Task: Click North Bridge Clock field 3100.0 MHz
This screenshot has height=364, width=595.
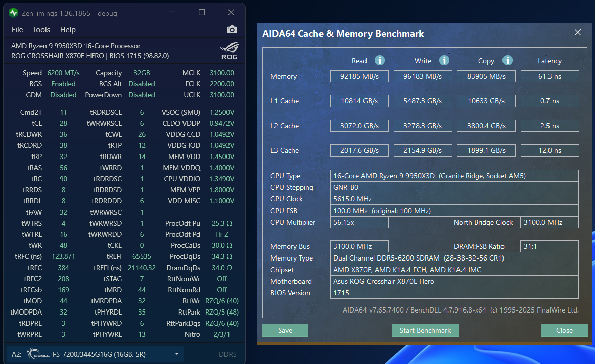Action: point(550,222)
